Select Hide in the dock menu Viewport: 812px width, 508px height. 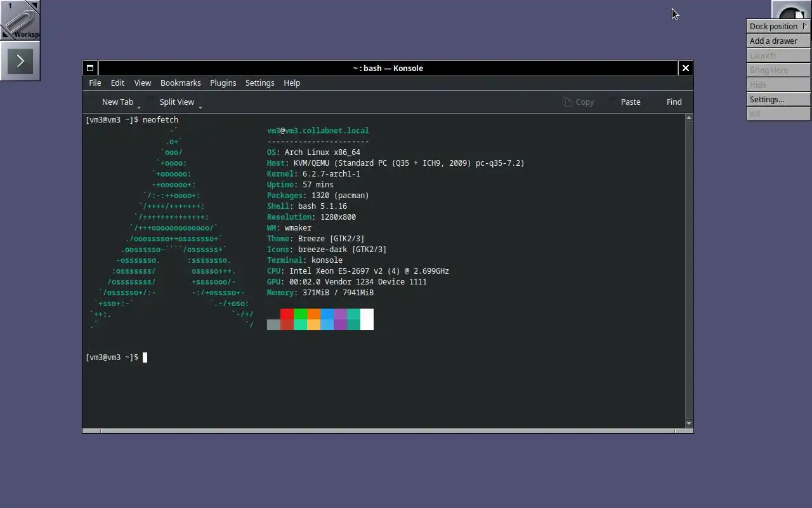coord(778,84)
